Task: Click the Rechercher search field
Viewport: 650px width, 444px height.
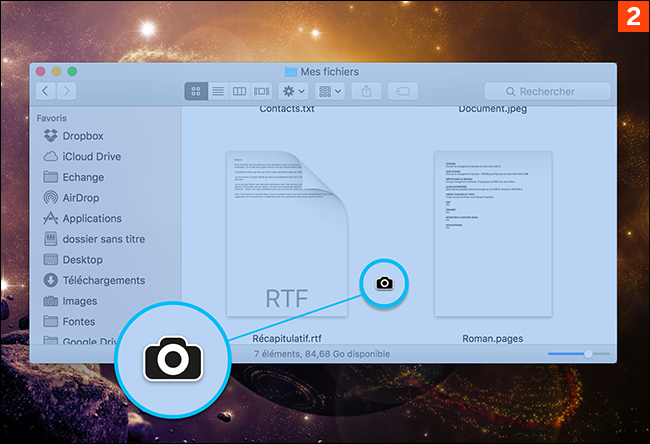Action: click(547, 91)
